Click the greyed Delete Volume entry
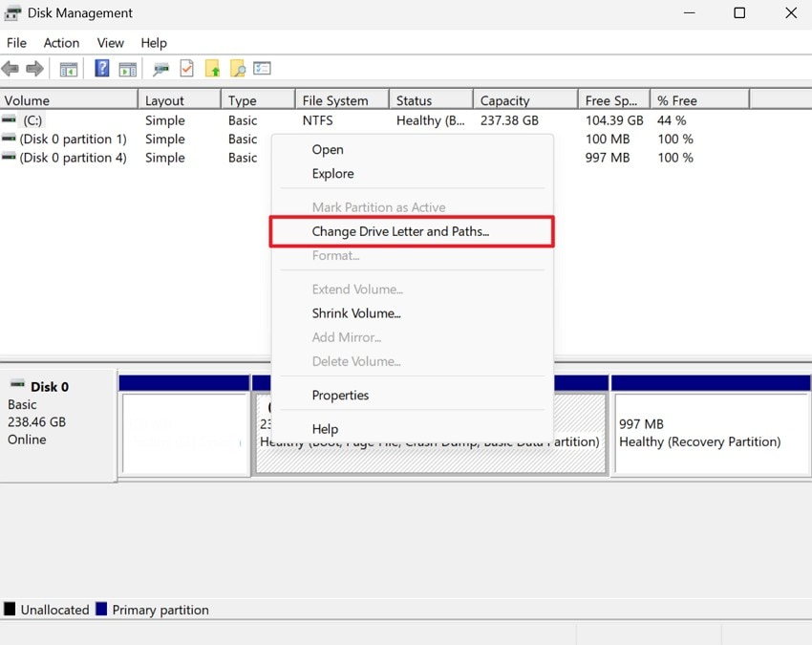The height and width of the screenshot is (645, 812). pos(413,361)
